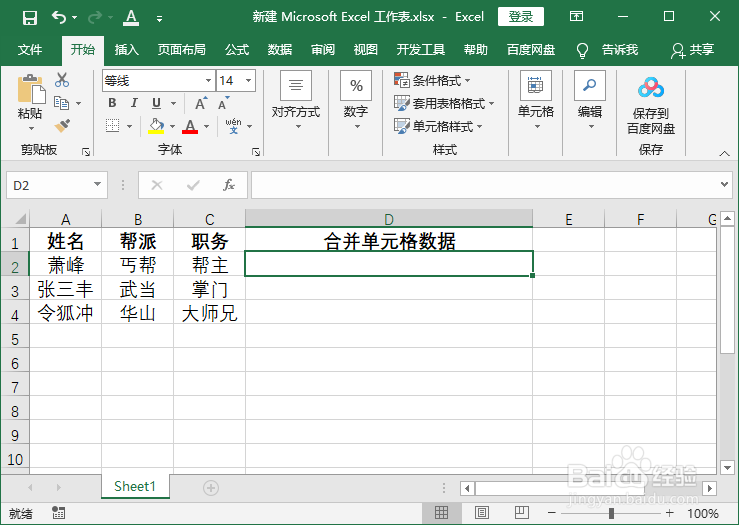Screen dimensions: 739x525
Task: Expand the copy options arrow
Action: 78,103
